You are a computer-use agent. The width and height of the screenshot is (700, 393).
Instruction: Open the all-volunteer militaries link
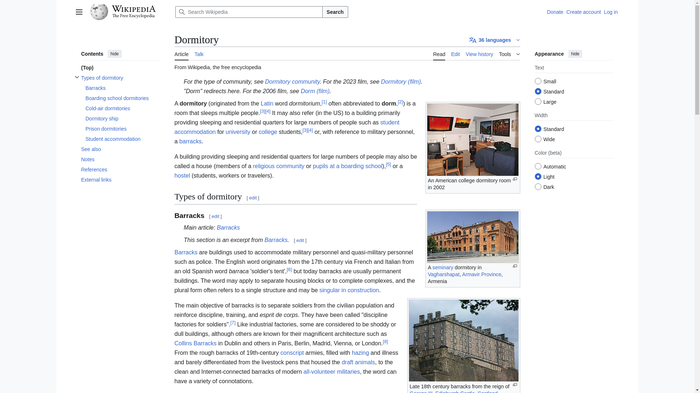pyautogui.click(x=331, y=372)
